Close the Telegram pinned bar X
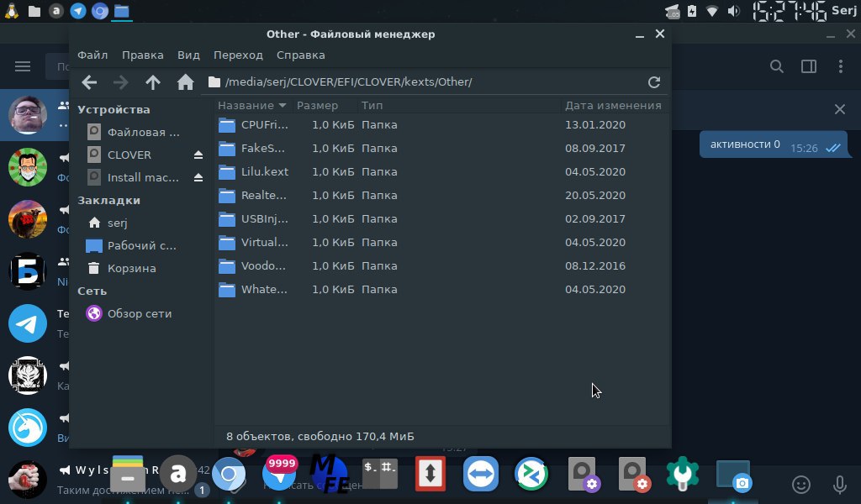This screenshot has height=504, width=861. pos(840,109)
